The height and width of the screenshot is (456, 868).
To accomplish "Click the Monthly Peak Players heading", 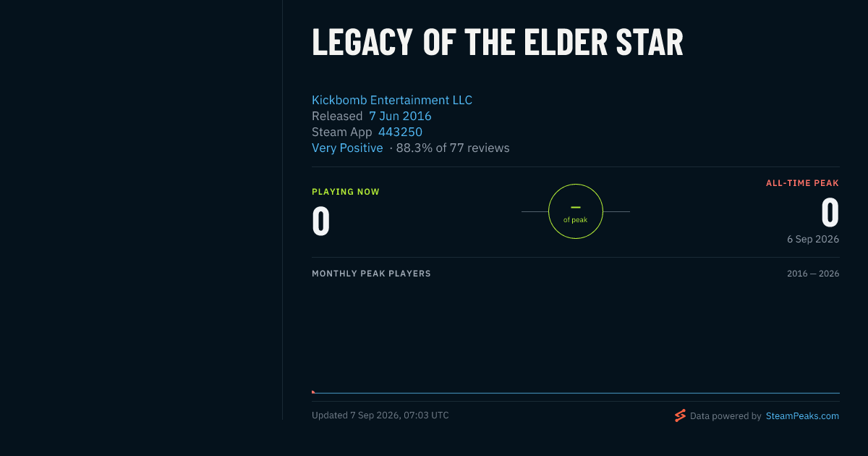I will [x=371, y=274].
